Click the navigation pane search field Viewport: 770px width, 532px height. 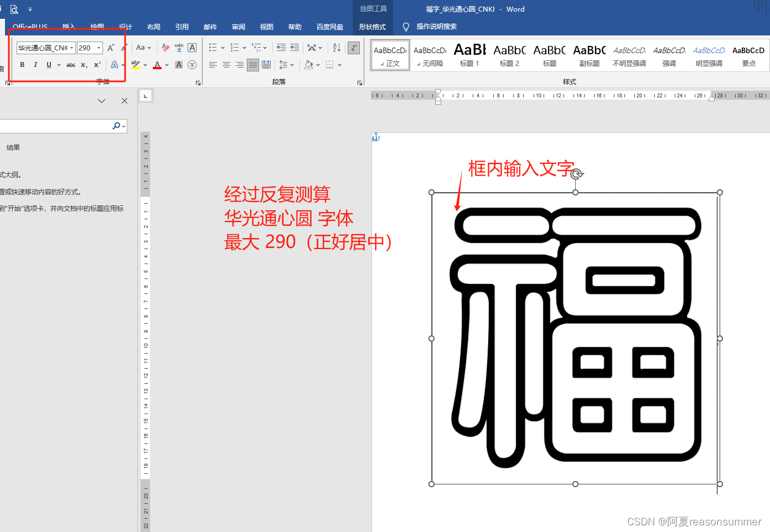55,126
